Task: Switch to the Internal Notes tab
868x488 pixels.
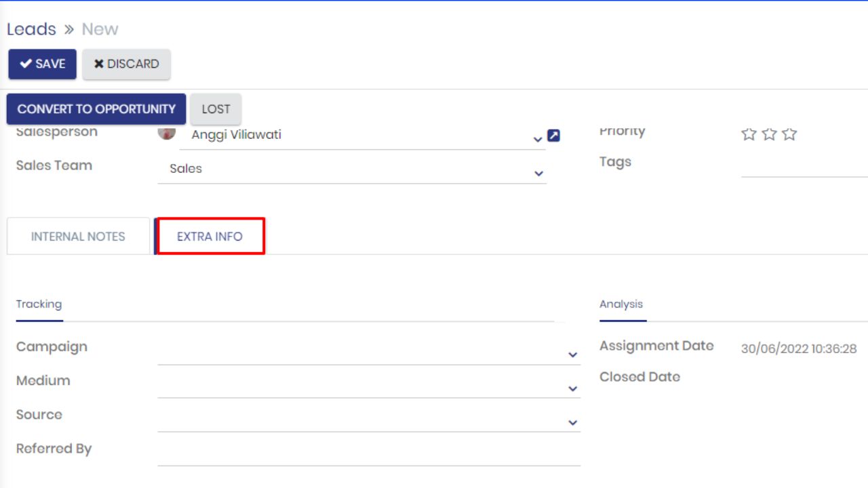Action: (x=78, y=237)
